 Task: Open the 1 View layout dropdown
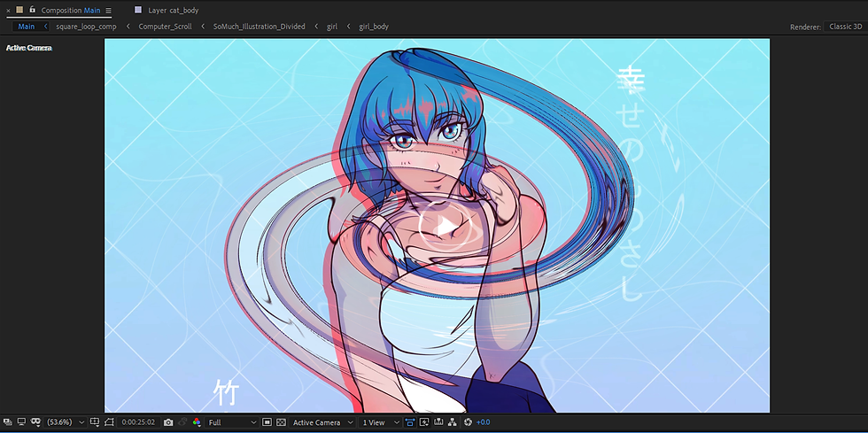click(380, 422)
